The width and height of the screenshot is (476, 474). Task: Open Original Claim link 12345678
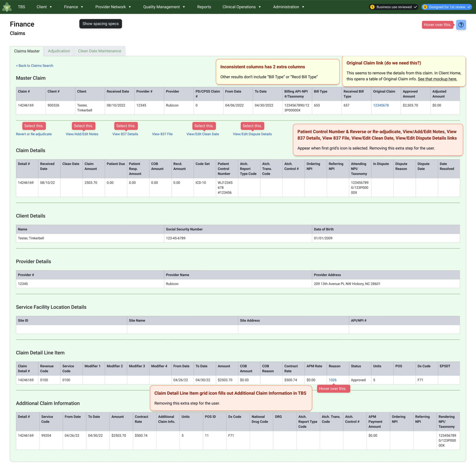[381, 105]
